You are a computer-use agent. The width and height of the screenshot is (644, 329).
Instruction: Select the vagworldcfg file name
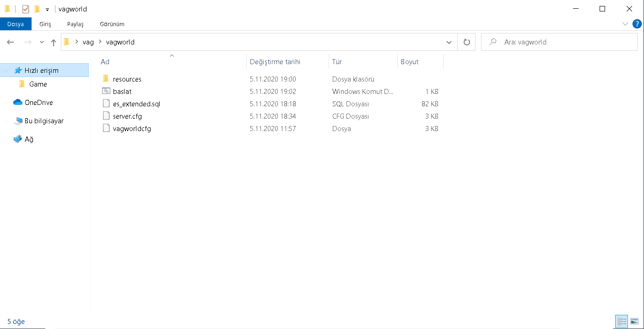click(x=132, y=129)
